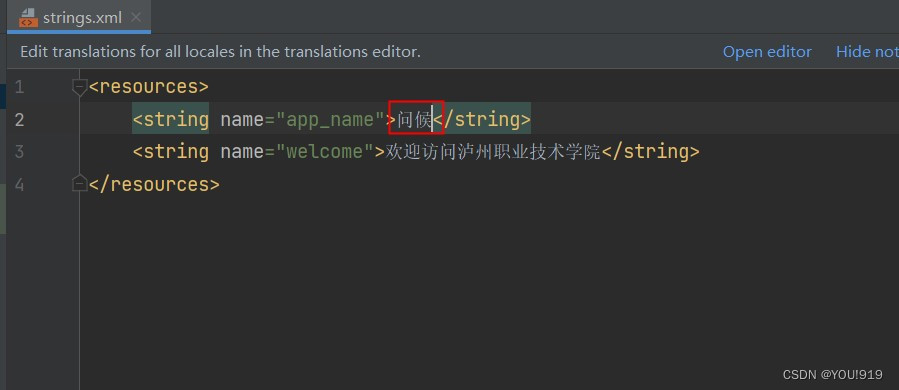Image resolution: width=899 pixels, height=390 pixels.
Task: Click line number 1 in gutter
Action: tap(19, 87)
